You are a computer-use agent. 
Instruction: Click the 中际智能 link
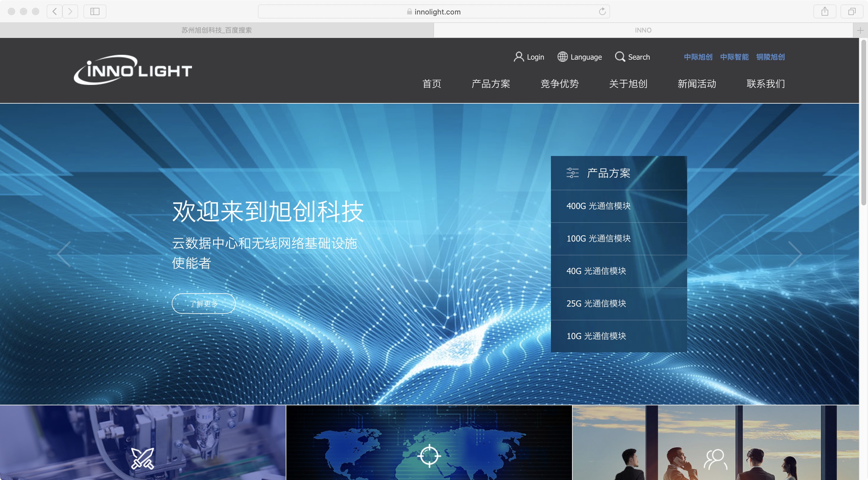[734, 57]
